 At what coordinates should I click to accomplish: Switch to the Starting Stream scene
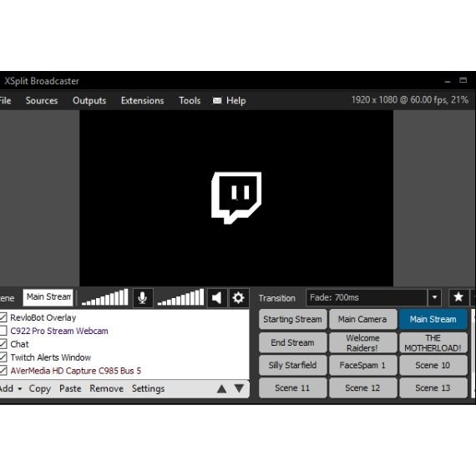click(292, 319)
